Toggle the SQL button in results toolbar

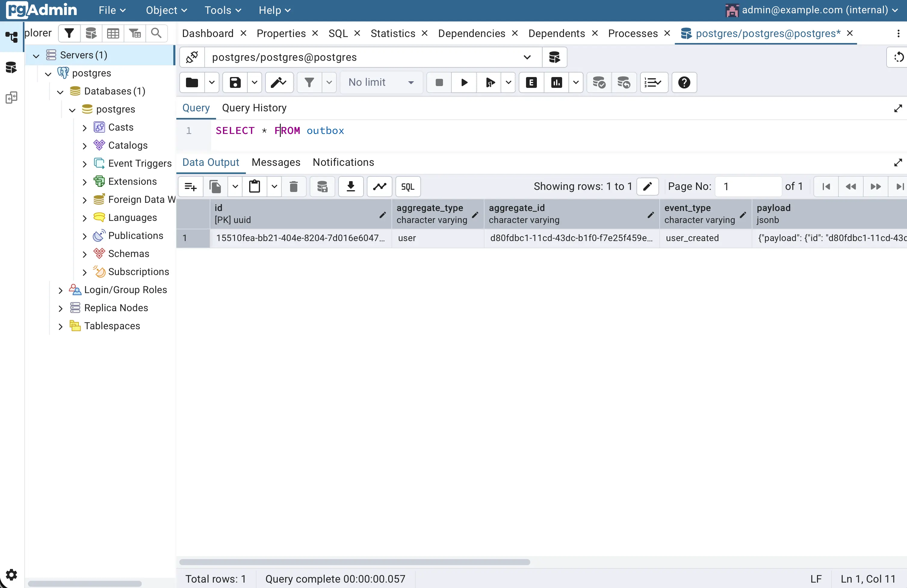click(408, 187)
